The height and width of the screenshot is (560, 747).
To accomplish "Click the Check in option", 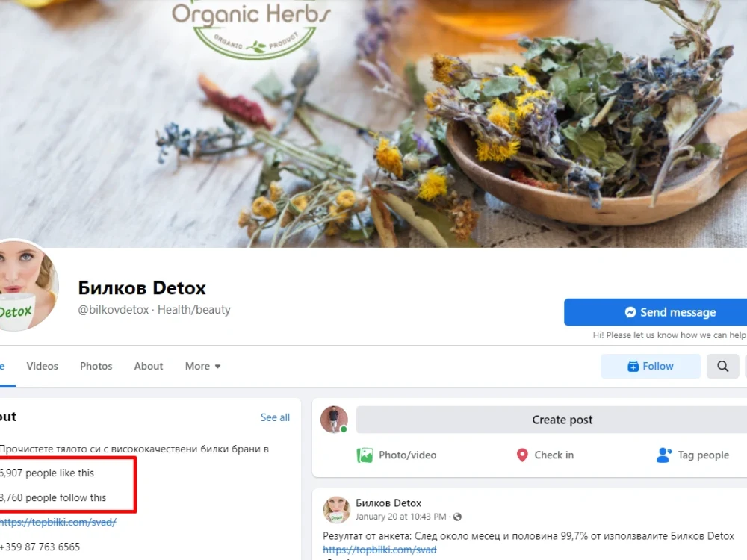I will point(545,455).
